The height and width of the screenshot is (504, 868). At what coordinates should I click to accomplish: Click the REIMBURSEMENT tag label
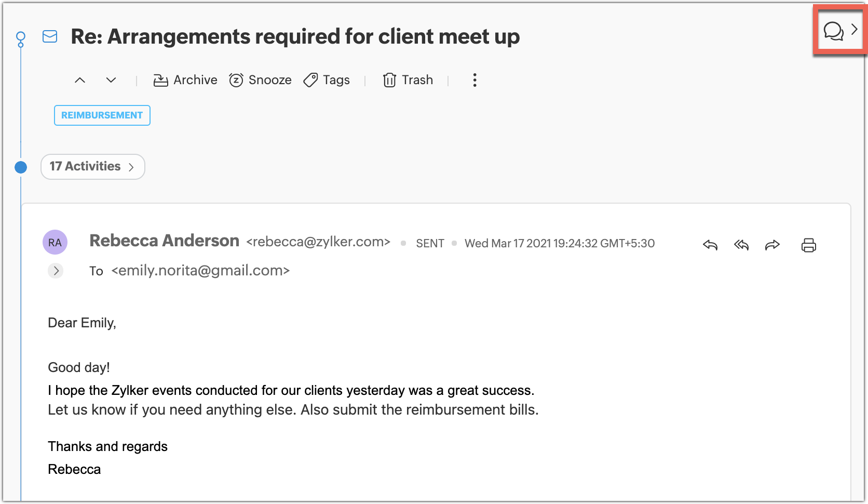click(102, 115)
